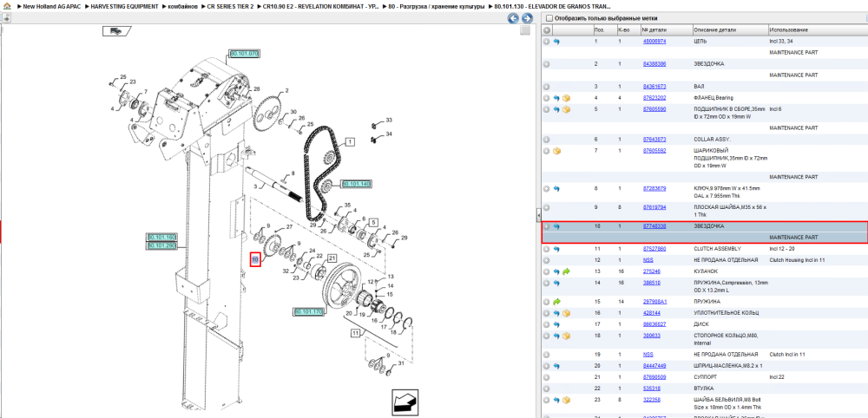Add part 87643073 using its plus icon
This screenshot has height=418, width=868.
point(546,140)
